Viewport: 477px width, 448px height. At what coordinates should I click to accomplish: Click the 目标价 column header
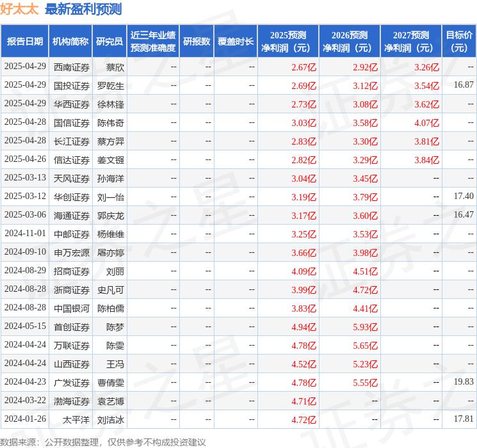pos(459,42)
